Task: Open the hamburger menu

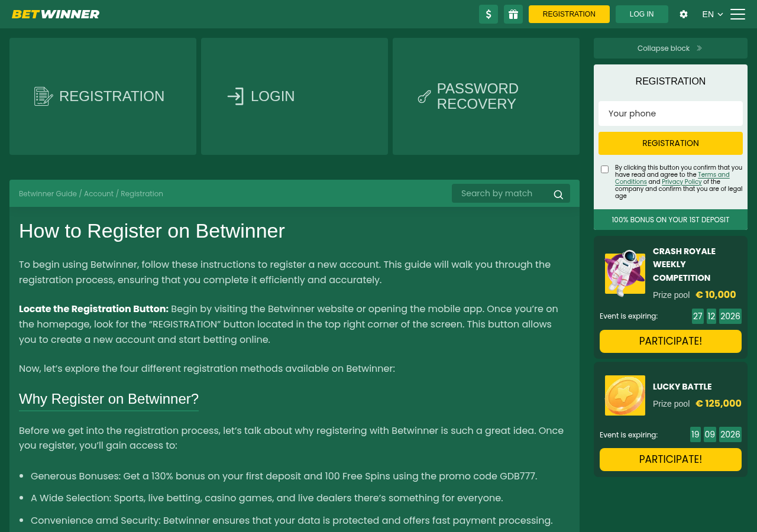Action: [737, 14]
